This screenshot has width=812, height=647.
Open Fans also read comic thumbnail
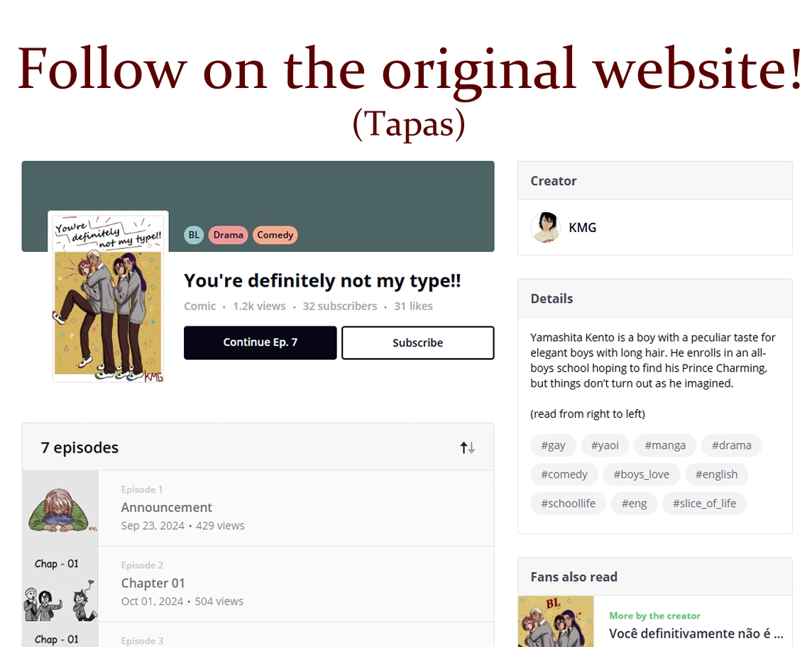pyautogui.click(x=556, y=621)
